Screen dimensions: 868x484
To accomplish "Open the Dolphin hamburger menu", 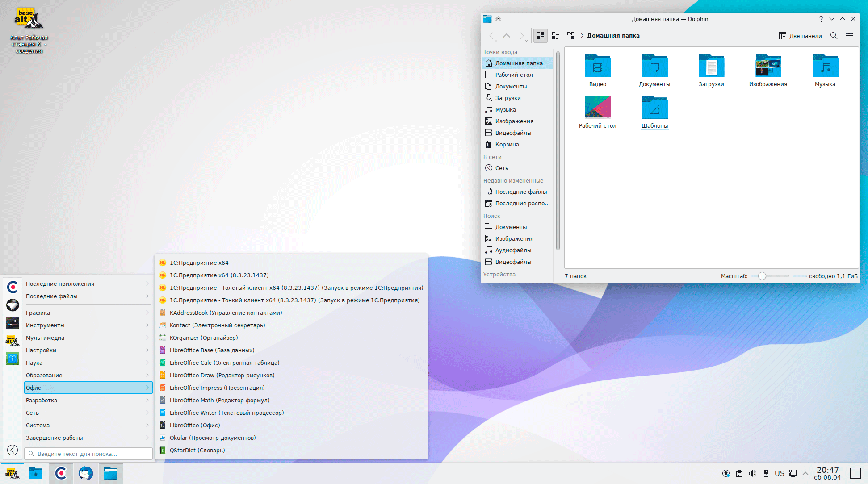I will tap(849, 36).
